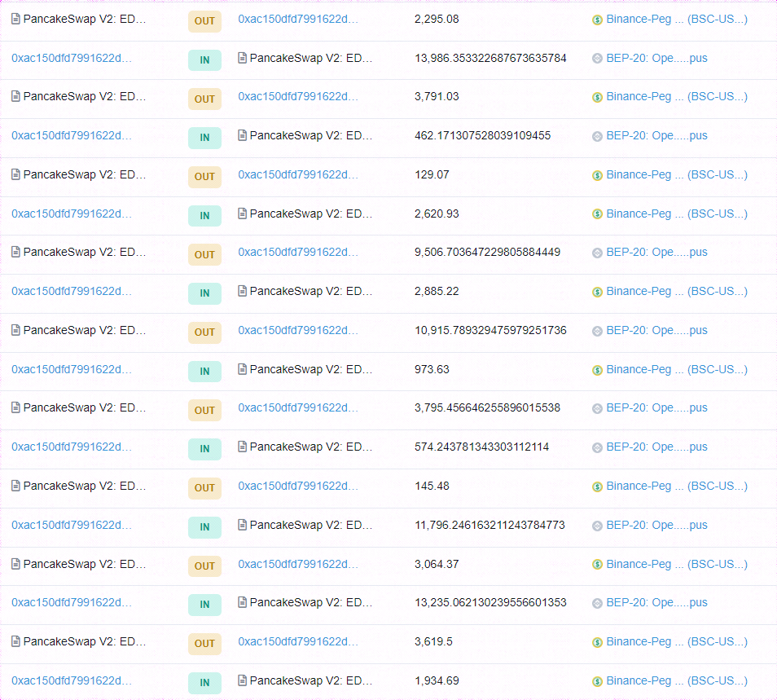This screenshot has width=777, height=700.
Task: Open the BEP-20: Ope...pus token link in the 13,235.06 row
Action: (x=656, y=602)
